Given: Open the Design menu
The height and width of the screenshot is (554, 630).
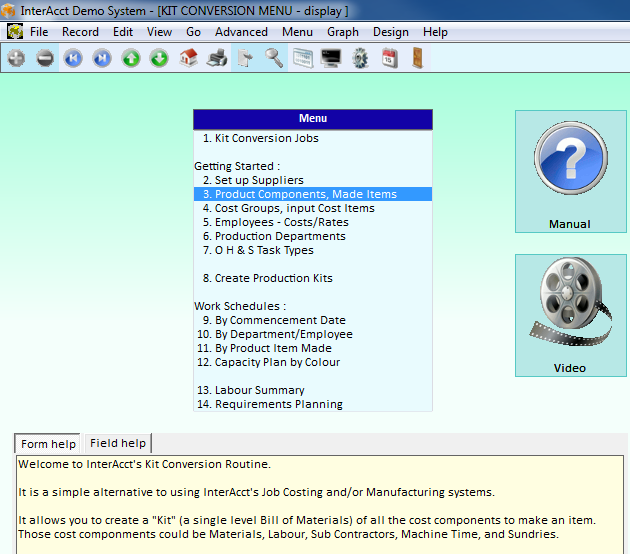Looking at the screenshot, I should [x=391, y=32].
